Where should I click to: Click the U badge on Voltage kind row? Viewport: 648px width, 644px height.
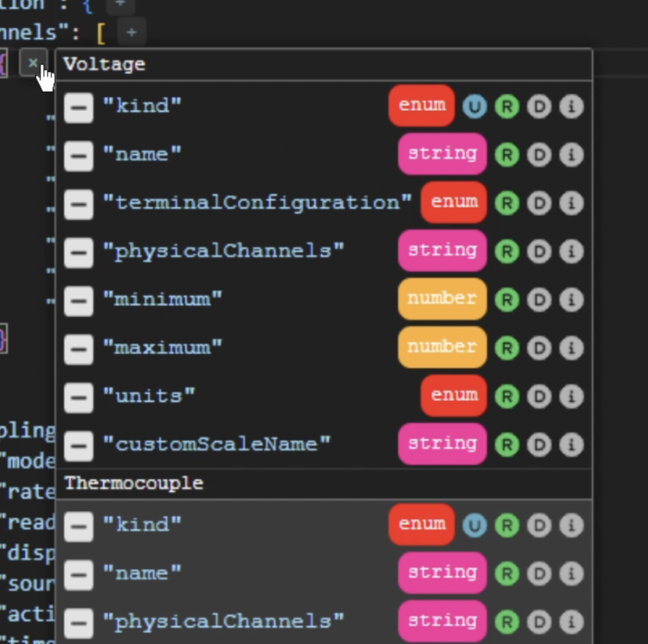475,106
